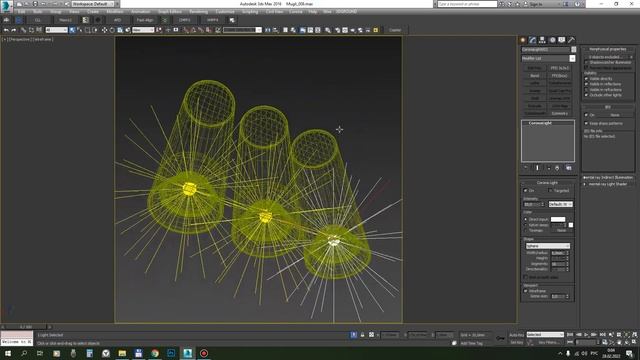Open Chrome from the taskbar
640x360 pixels.
click(155, 353)
